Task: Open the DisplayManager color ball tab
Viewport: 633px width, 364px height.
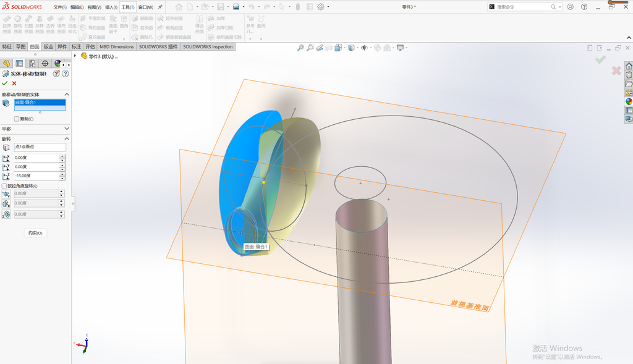Action: pos(57,64)
